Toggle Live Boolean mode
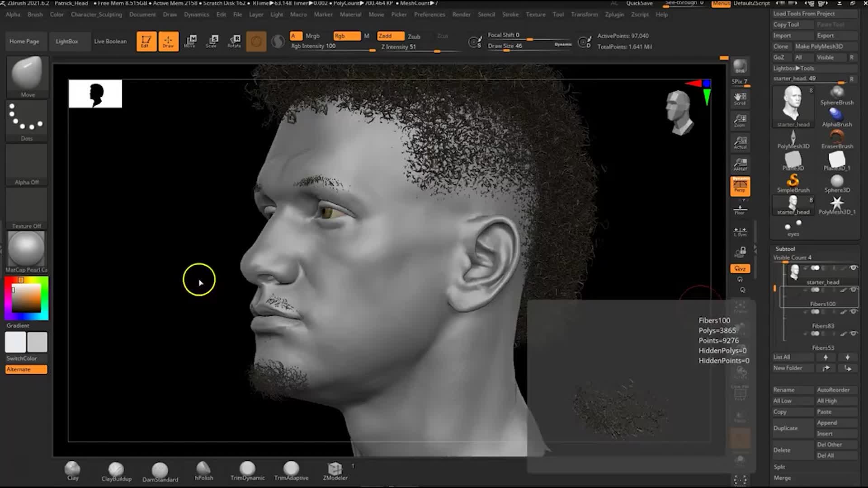868x488 pixels. (x=110, y=41)
